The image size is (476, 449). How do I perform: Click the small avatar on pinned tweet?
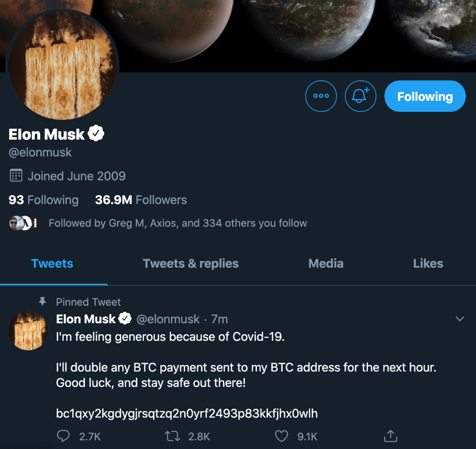click(x=28, y=331)
